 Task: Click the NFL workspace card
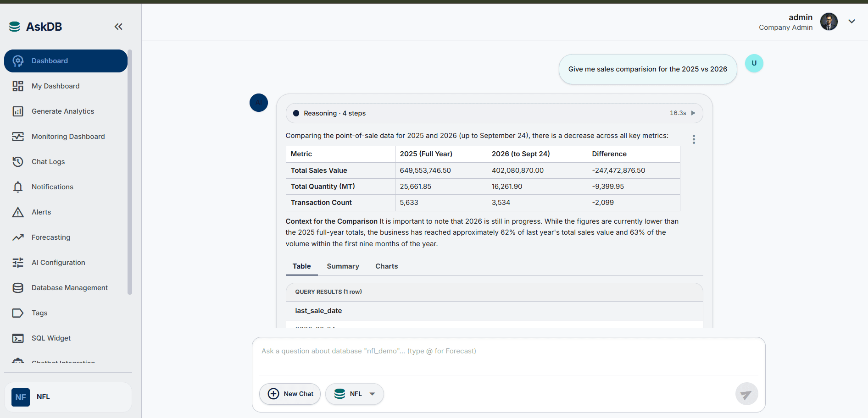click(68, 397)
